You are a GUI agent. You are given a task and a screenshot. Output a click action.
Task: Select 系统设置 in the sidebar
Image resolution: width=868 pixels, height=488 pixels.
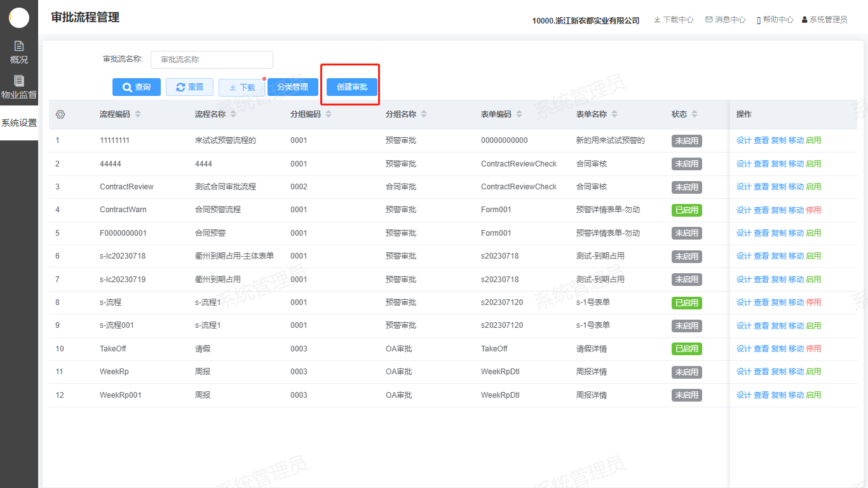(x=19, y=123)
